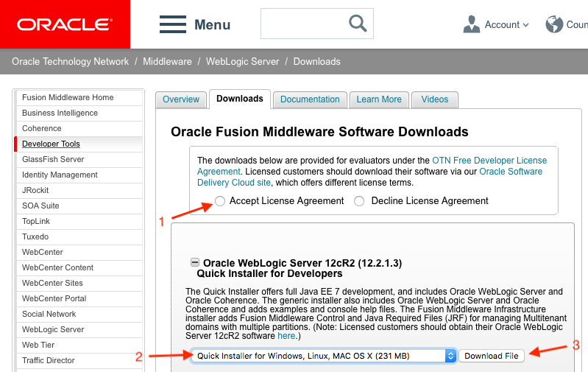This screenshot has width=588, height=372.
Task: Open Oracle Software Delivery Cloud site link
Action: coord(511,172)
